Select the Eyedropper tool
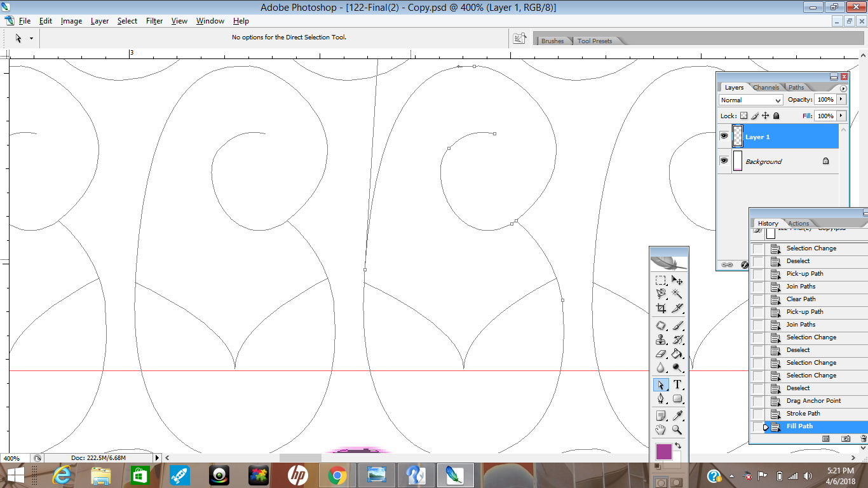Viewport: 868px width, 488px height. click(x=677, y=416)
